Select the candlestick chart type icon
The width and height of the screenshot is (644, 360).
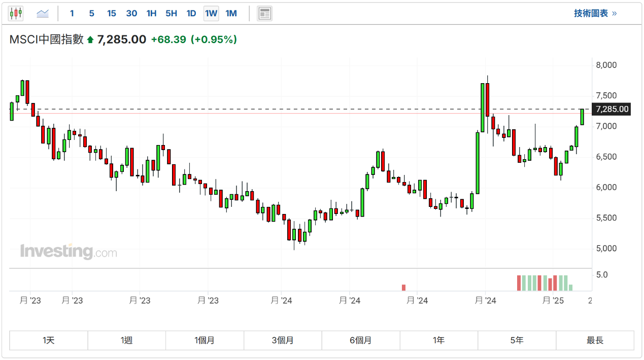[x=16, y=14]
